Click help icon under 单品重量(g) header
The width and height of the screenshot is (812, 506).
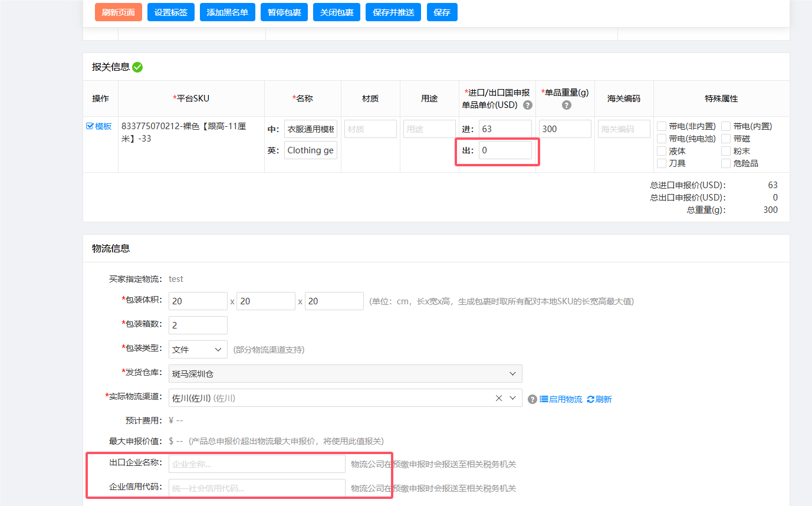(x=566, y=105)
